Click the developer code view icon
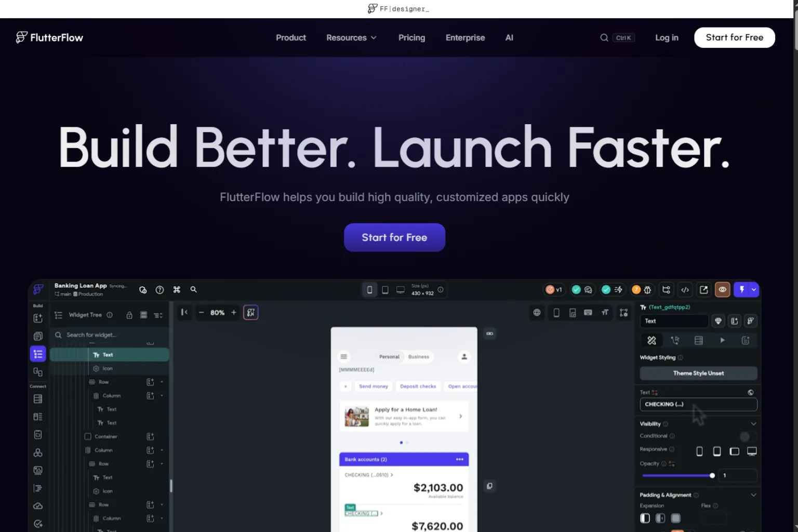798x532 pixels. coord(685,290)
